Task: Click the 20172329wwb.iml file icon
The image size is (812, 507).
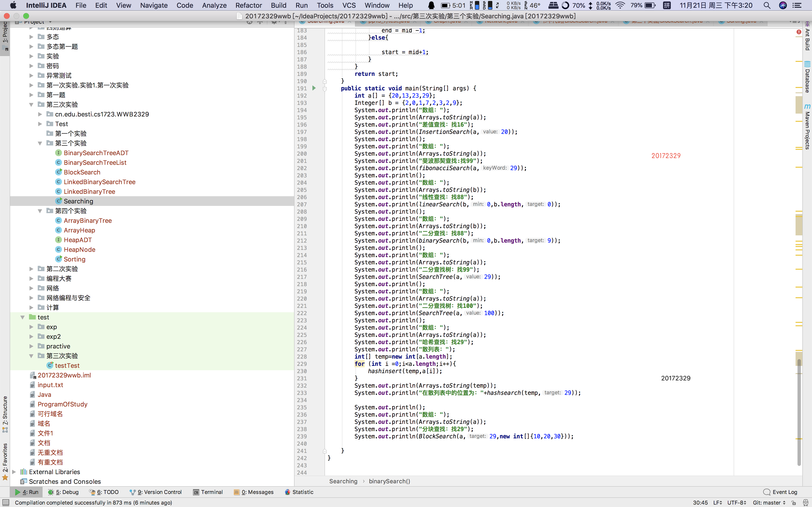Action: click(x=33, y=375)
